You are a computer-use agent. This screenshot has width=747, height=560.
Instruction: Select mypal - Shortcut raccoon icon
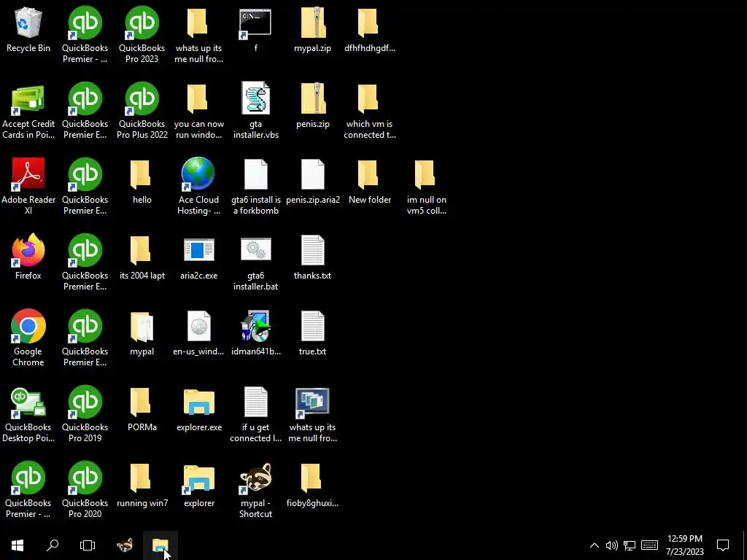tap(256, 489)
